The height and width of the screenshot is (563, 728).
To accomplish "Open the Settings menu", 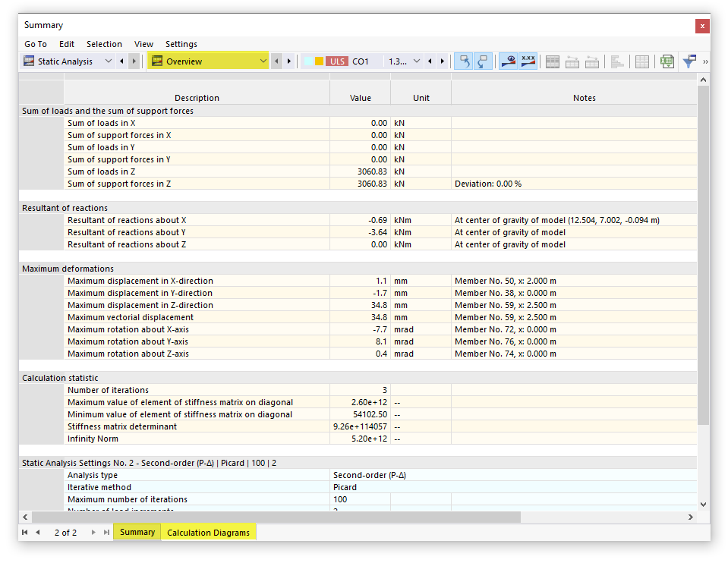I will point(182,44).
